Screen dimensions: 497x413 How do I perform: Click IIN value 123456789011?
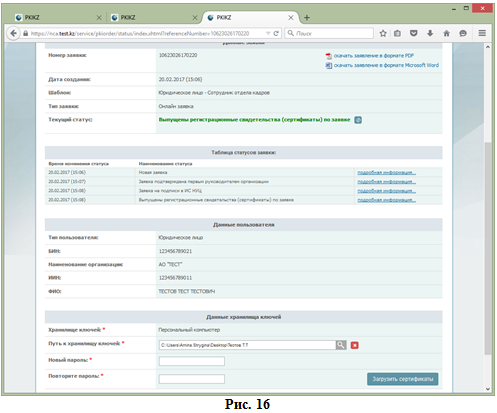click(175, 278)
